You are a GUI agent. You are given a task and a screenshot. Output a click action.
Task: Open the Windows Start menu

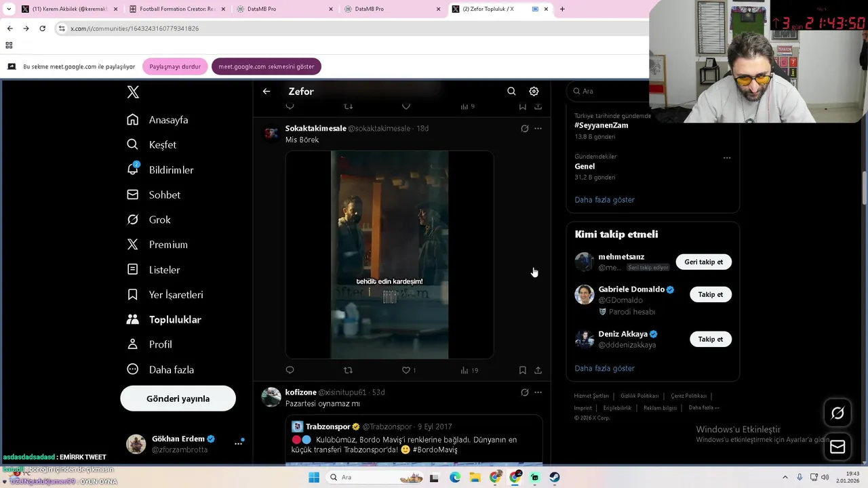(313, 477)
